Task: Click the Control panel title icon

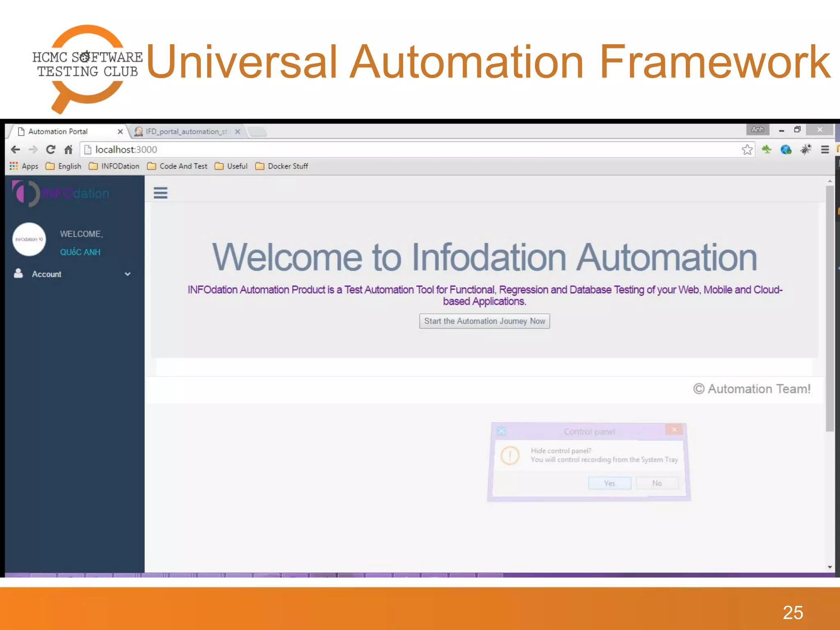Action: pyautogui.click(x=501, y=431)
